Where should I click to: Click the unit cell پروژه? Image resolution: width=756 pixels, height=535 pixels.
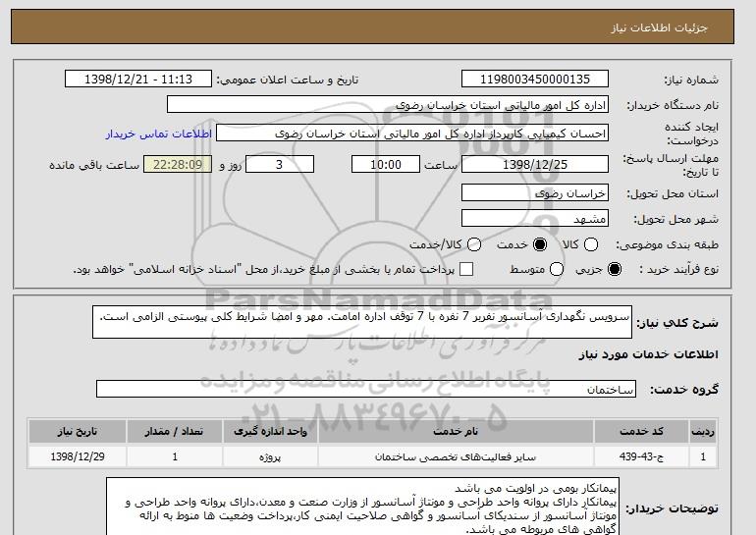tap(270, 456)
